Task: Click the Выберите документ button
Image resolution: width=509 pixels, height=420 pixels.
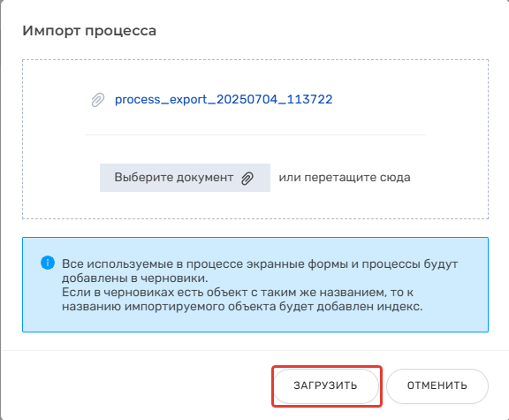Action: click(185, 178)
